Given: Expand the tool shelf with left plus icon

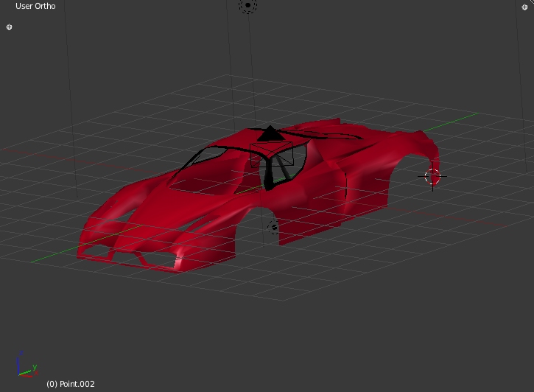Looking at the screenshot, I should point(9,27).
